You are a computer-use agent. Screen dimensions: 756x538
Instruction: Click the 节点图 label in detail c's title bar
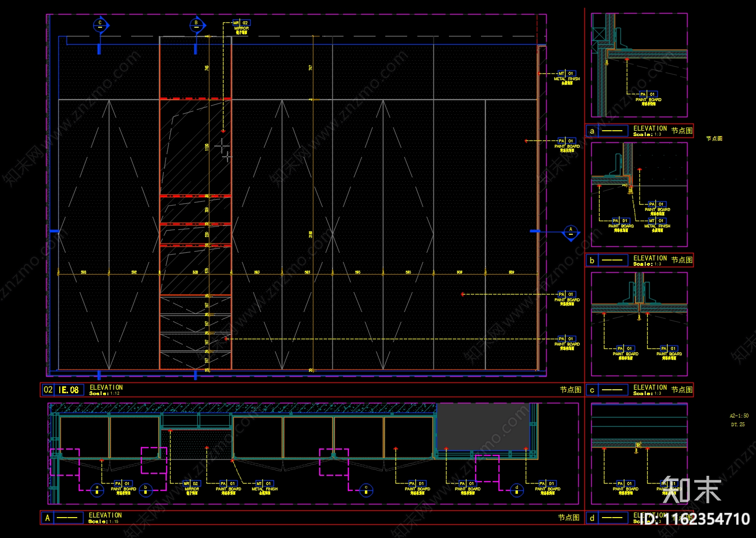(x=682, y=390)
